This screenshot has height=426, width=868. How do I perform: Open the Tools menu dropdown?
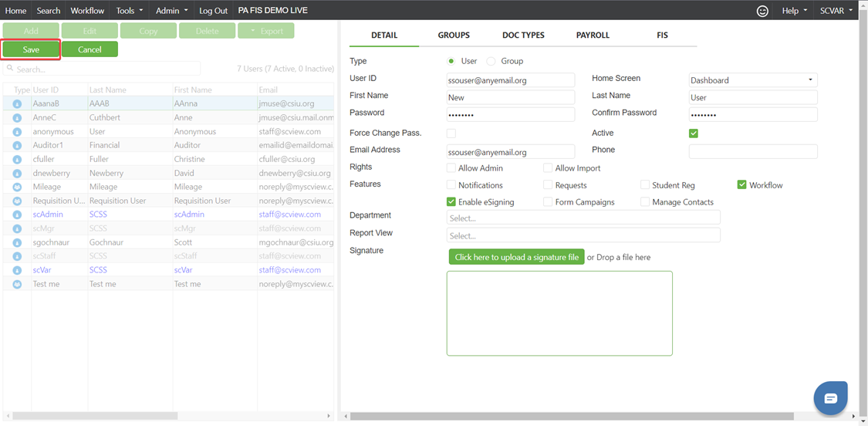(130, 11)
